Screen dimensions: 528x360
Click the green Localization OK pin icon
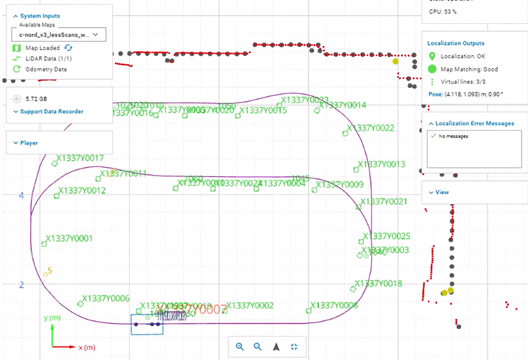432,56
